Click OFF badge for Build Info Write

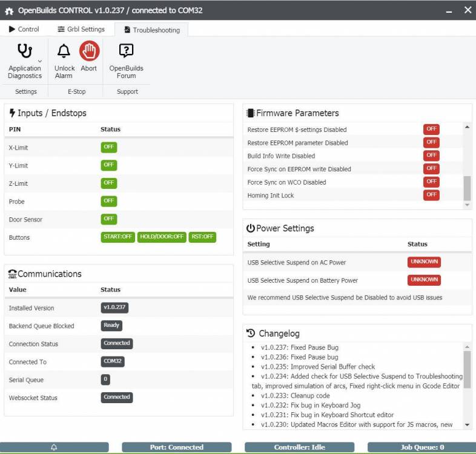(x=431, y=156)
